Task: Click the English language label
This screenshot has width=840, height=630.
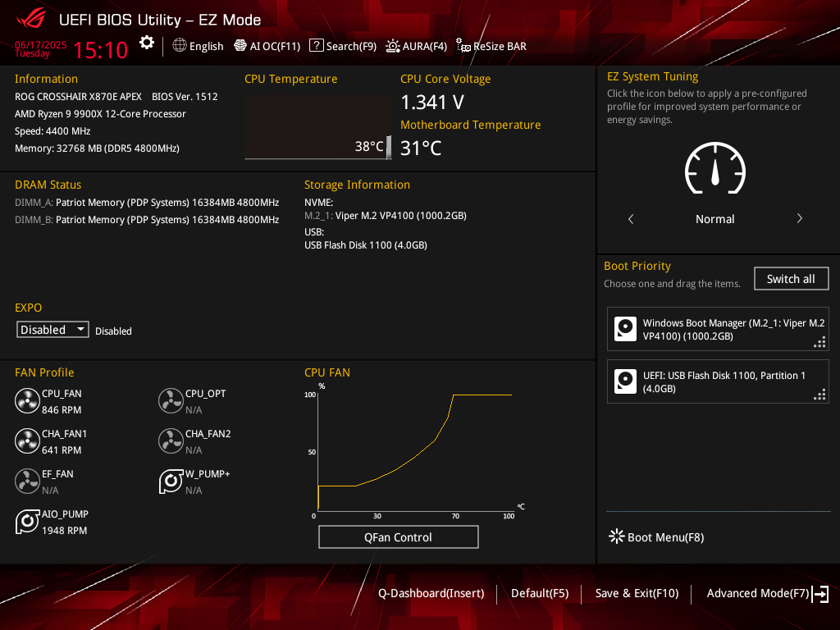Action: click(x=206, y=46)
